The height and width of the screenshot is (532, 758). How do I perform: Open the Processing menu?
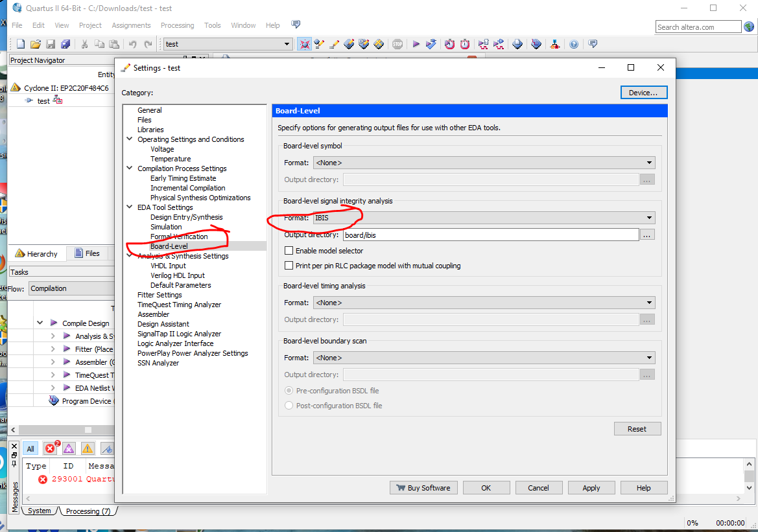pos(177,25)
